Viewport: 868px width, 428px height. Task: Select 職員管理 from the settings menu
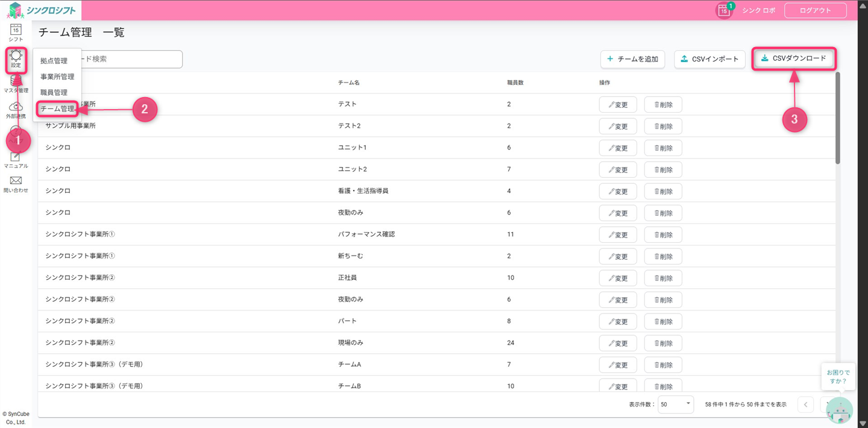[54, 92]
